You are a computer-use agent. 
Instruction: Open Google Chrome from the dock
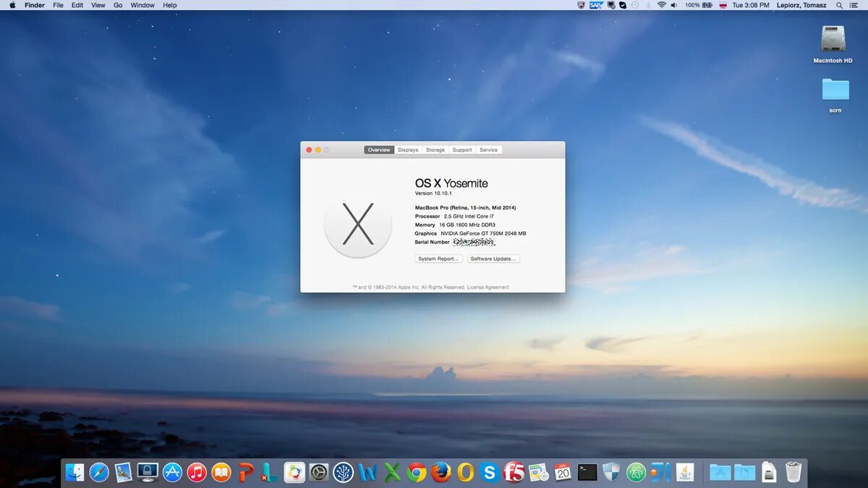pos(417,473)
